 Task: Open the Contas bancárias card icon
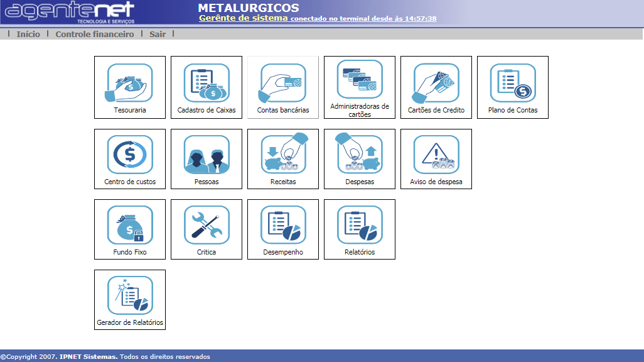tap(282, 83)
